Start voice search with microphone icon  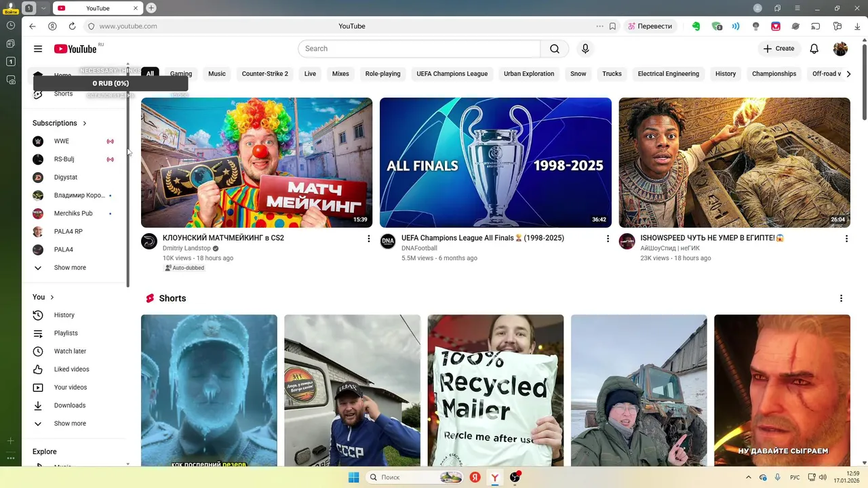pos(585,49)
